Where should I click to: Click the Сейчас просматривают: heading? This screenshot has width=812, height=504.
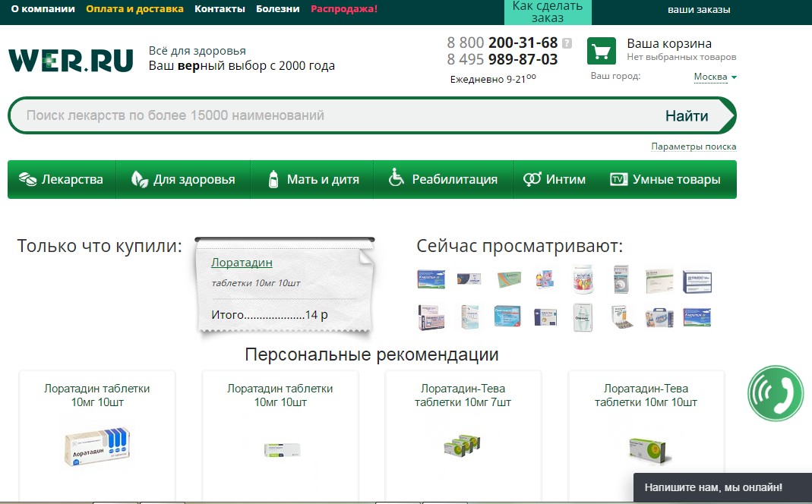520,246
